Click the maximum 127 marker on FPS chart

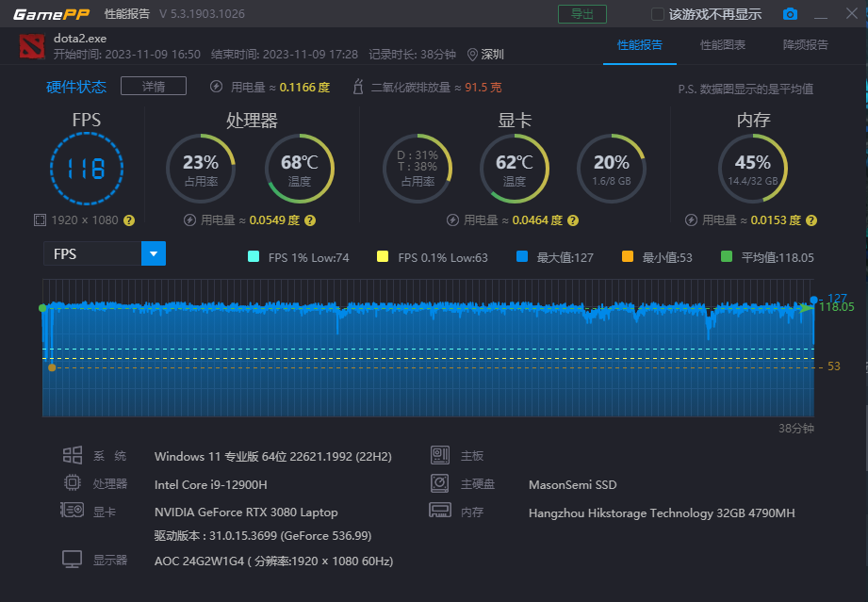tap(813, 300)
